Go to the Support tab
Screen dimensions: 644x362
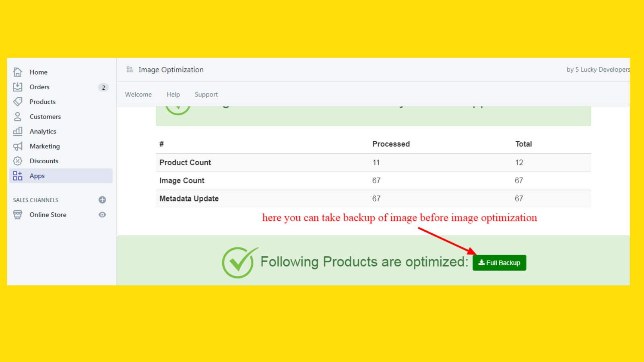coord(206,94)
